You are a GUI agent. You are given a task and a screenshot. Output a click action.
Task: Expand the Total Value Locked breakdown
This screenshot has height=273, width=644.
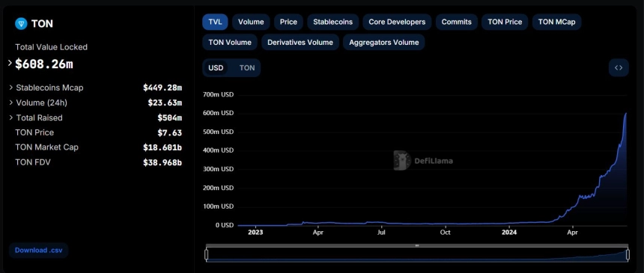tap(10, 64)
